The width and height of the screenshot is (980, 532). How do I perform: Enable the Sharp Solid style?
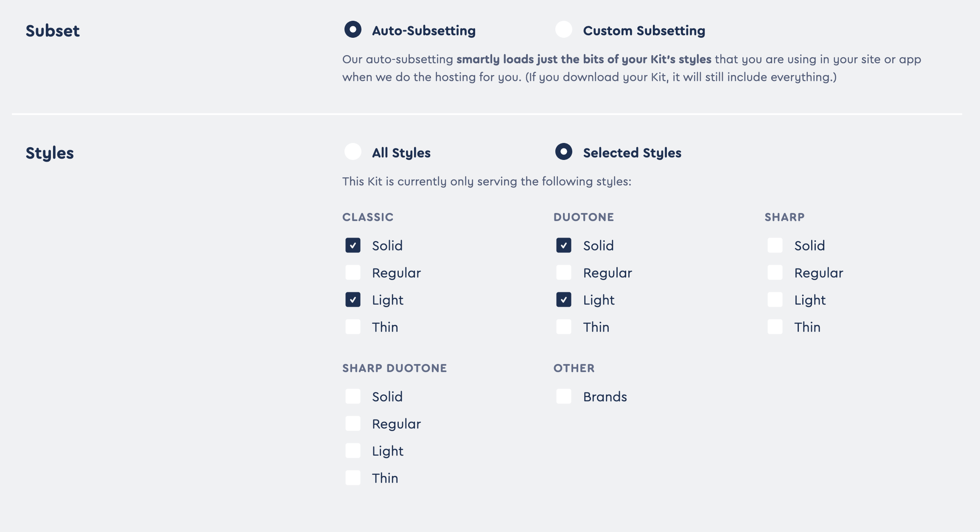(775, 245)
